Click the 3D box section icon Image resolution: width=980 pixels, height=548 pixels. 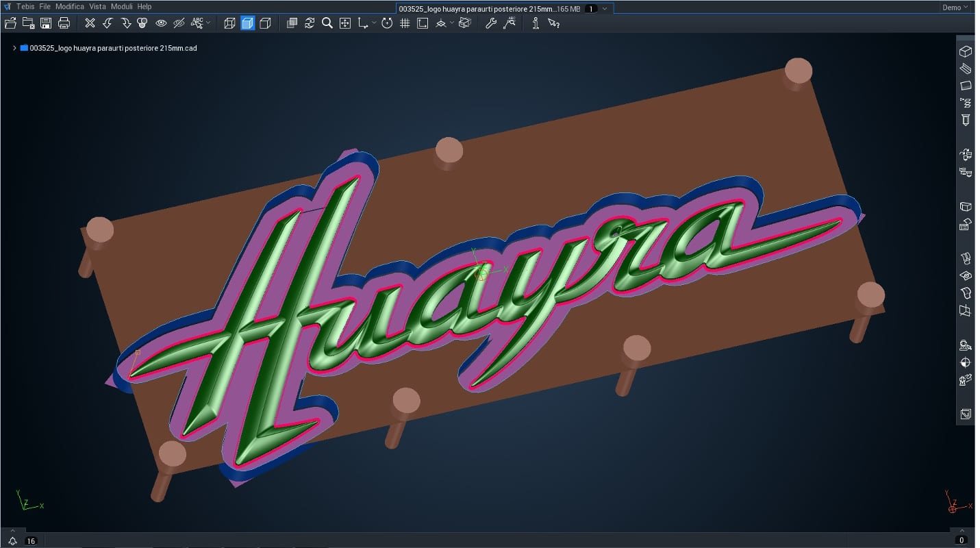[465, 23]
